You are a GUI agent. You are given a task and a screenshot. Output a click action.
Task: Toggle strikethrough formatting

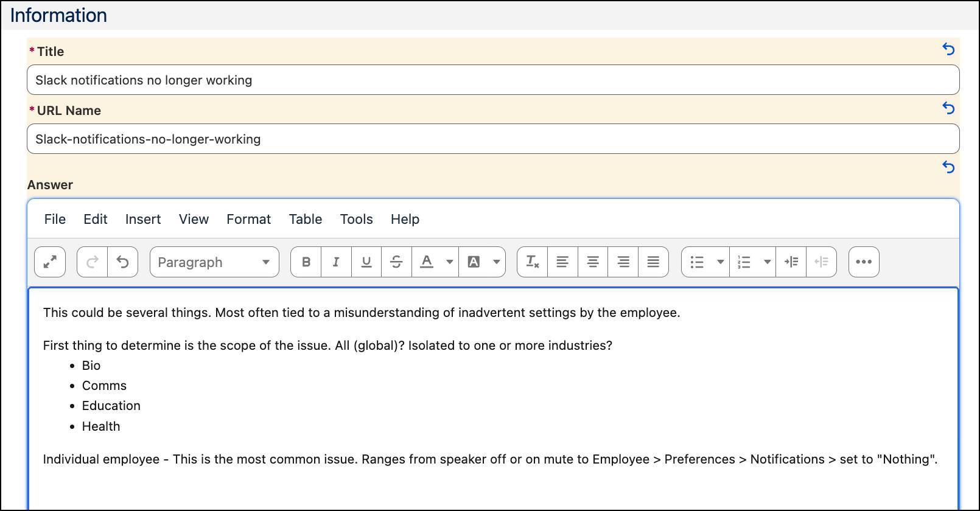click(x=396, y=262)
